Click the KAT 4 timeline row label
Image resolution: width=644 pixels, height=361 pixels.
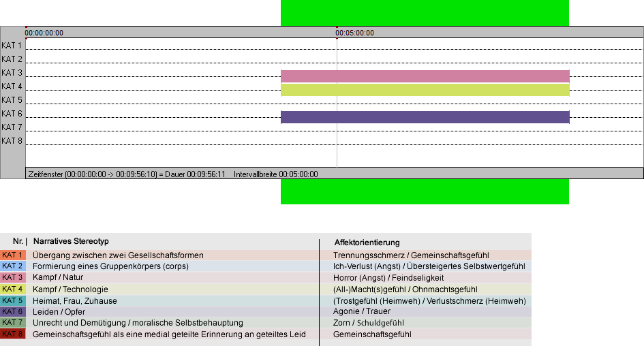coord(12,87)
